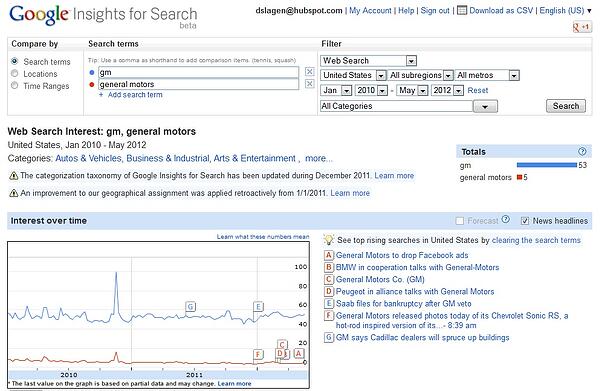Open the end year 2012 dropdown

pyautogui.click(x=447, y=90)
